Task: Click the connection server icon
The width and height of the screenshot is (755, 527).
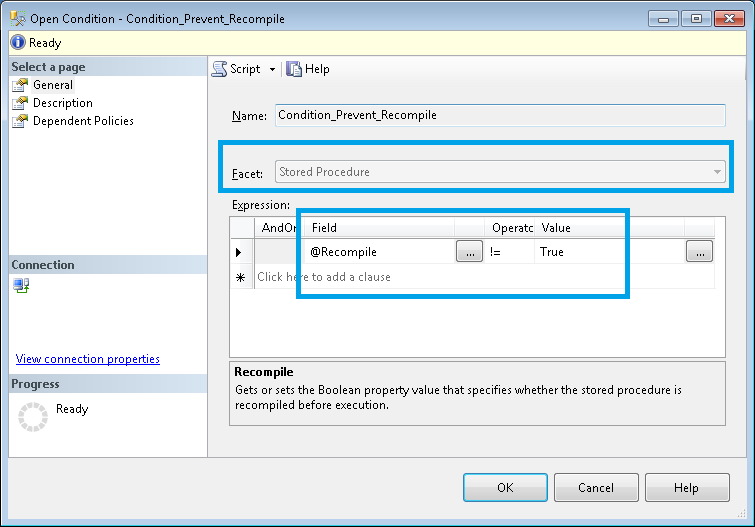Action: 21,286
